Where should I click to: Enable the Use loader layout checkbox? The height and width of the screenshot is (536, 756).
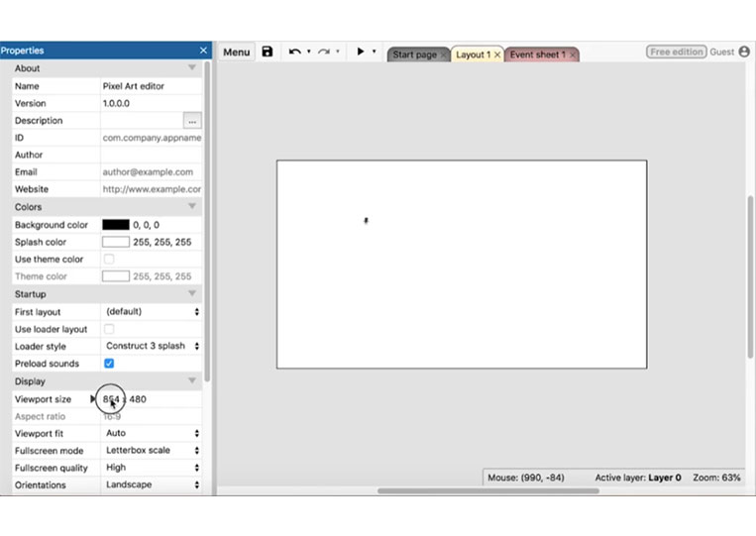point(109,329)
